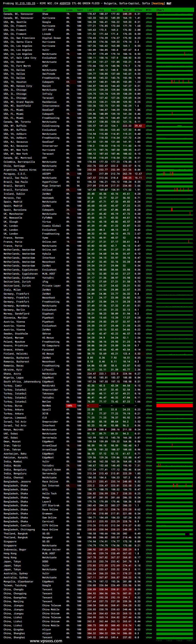196x644 pixels.
Task: Click the 'Cosmic Global' ISP text
Action: coord(51,226)
